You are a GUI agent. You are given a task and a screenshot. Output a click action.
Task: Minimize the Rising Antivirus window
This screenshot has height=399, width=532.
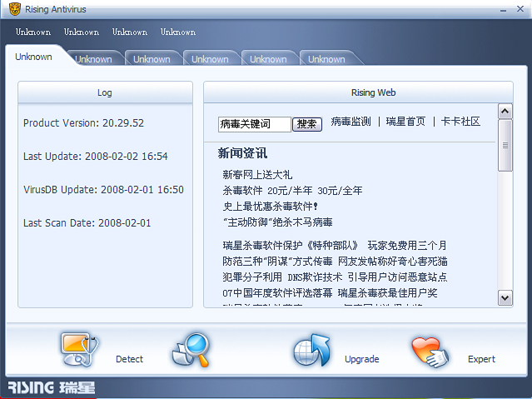click(503, 10)
